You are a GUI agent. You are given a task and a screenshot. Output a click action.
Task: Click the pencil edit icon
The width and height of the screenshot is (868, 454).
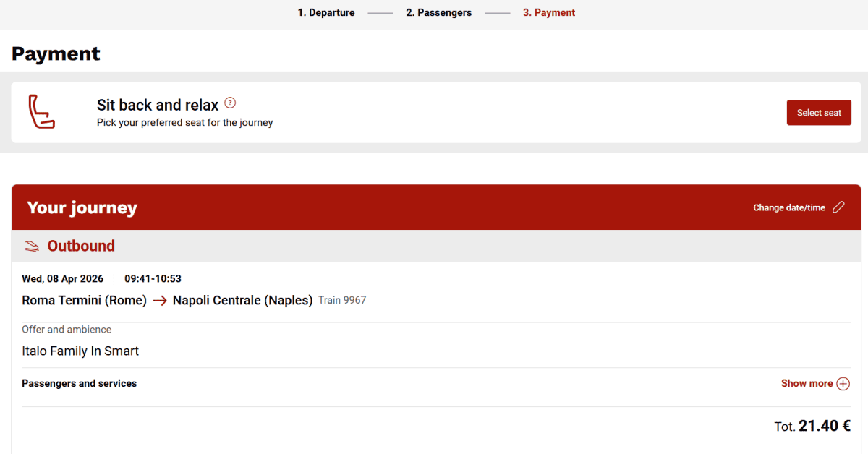(x=838, y=207)
